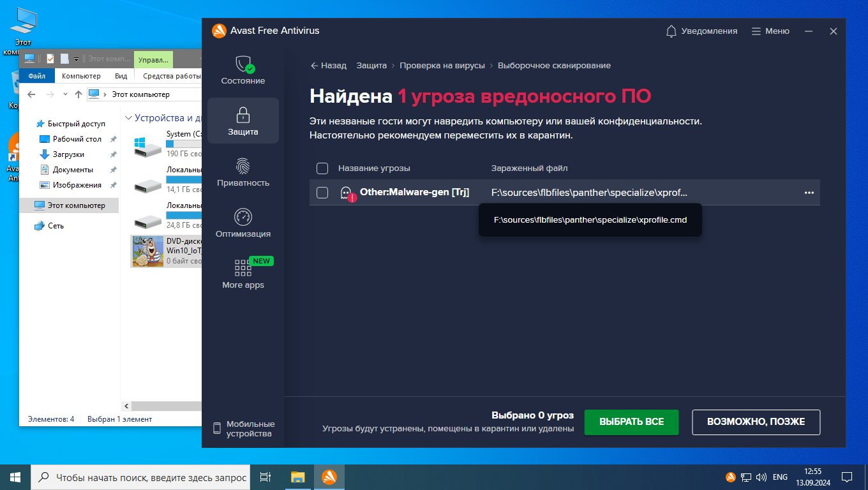
Task: Click the File Explorer taskbar icon
Action: [298, 477]
